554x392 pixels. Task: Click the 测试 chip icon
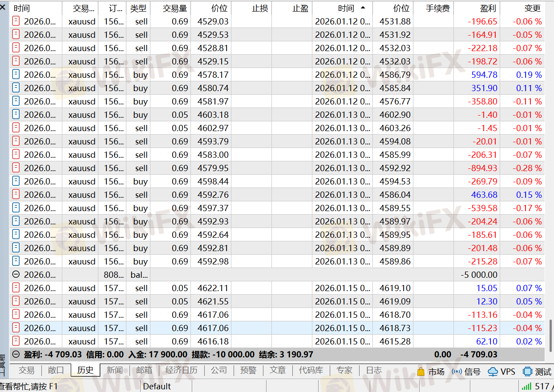pyautogui.click(x=527, y=372)
